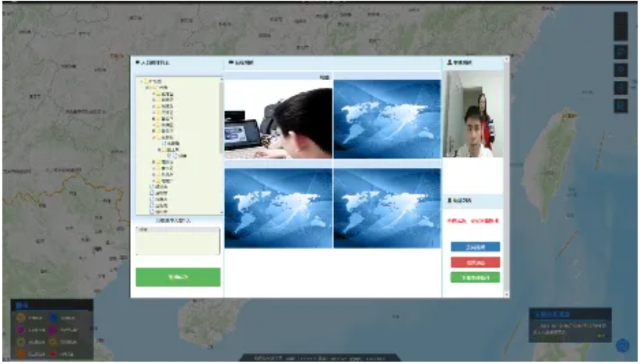This screenshot has height=364, width=640.
Task: Click the green button under the selected-persons box
Action: (x=178, y=277)
